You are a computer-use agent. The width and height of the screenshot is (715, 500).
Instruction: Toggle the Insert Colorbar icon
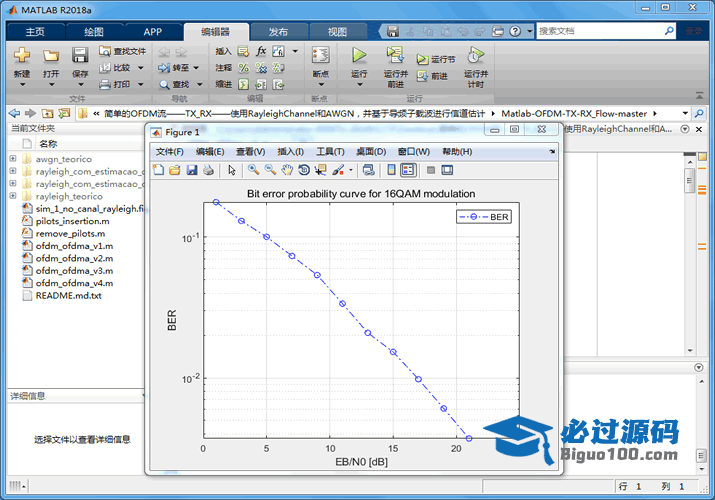[391, 170]
